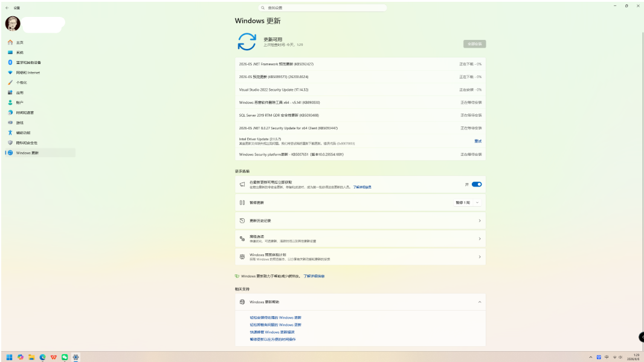Viewport: 644px width, 362px height.
Task: Select Windows 更新 in the settings sidebar
Action: [x=40, y=153]
